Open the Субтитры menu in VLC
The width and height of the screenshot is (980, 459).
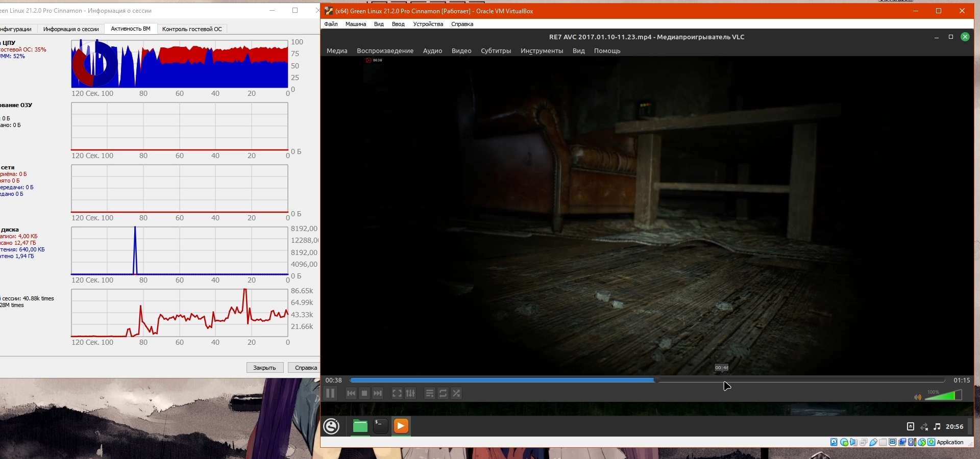click(496, 51)
